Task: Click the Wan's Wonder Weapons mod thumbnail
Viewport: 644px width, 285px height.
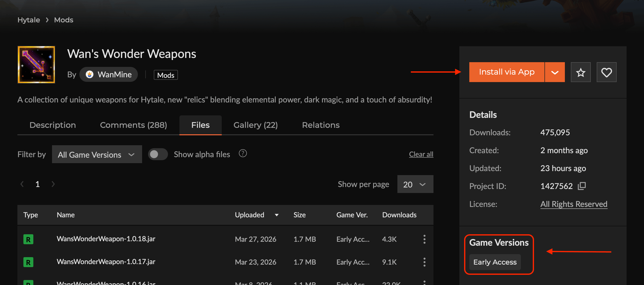Action: click(x=36, y=64)
